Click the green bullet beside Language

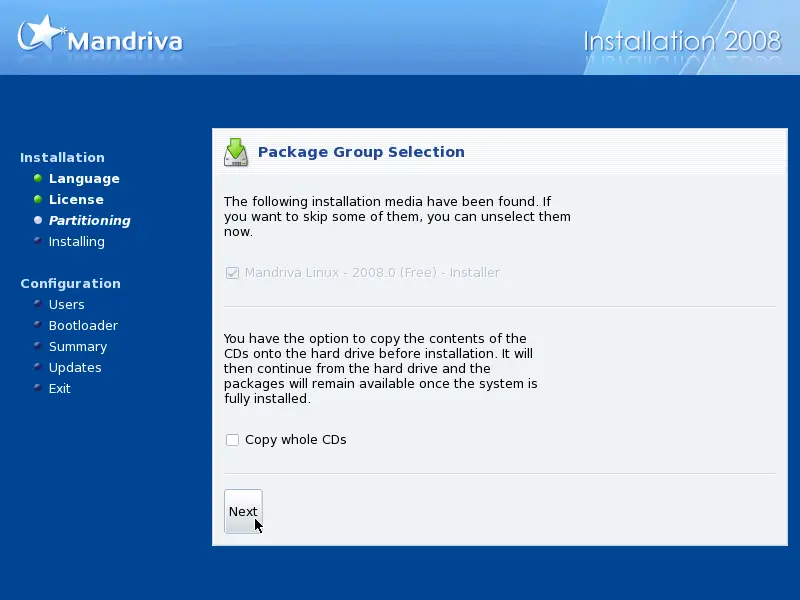[x=38, y=178]
